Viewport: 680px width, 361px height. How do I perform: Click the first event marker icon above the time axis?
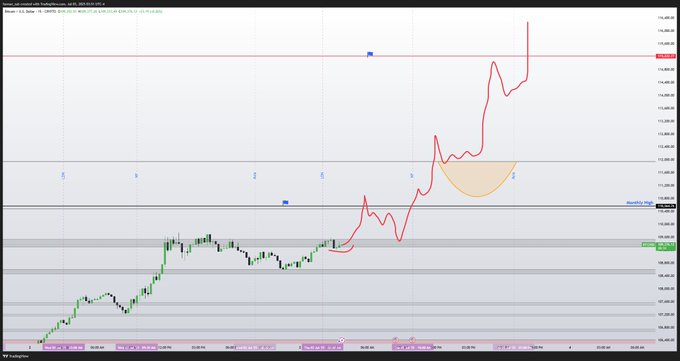point(342,340)
